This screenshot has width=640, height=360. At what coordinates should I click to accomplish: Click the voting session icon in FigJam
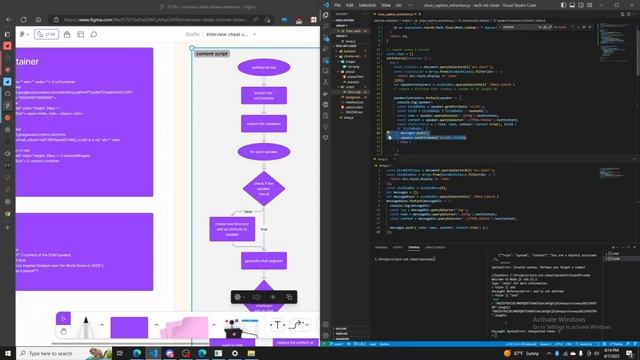[x=67, y=34]
